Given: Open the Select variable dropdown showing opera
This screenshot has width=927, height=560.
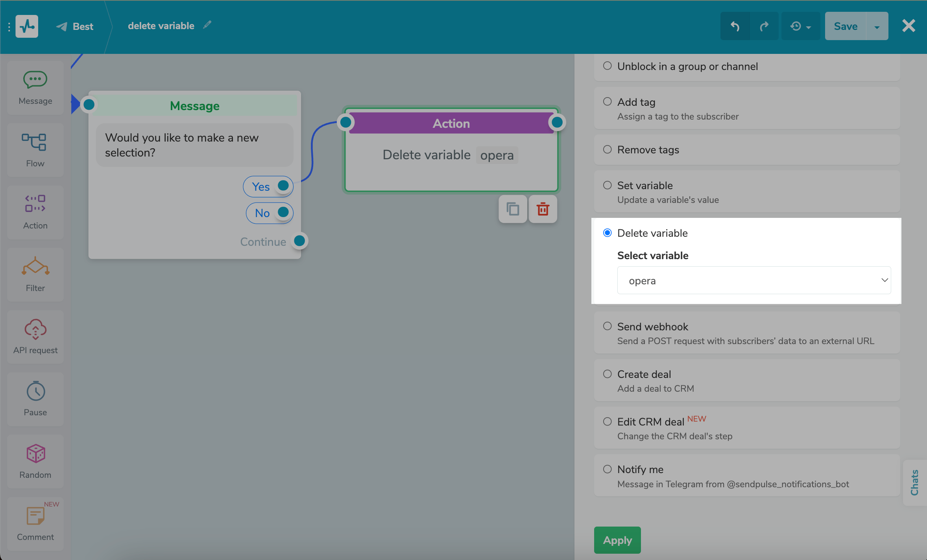Looking at the screenshot, I should [753, 280].
